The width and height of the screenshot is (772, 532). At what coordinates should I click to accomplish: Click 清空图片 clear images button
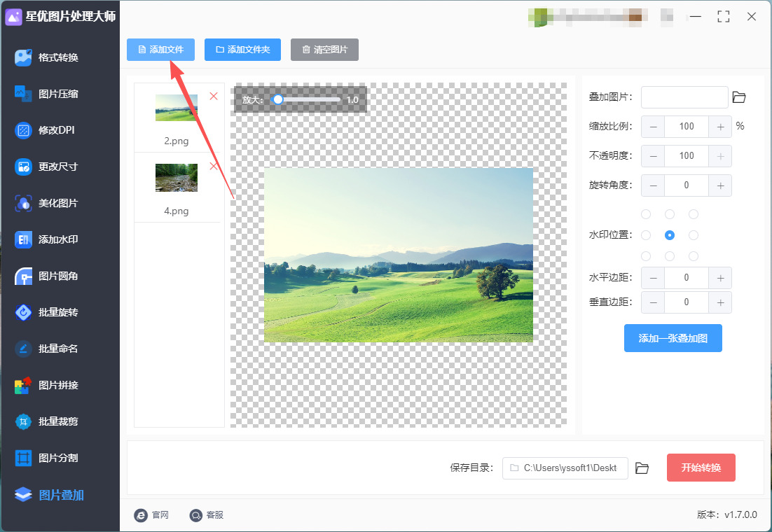tap(324, 50)
